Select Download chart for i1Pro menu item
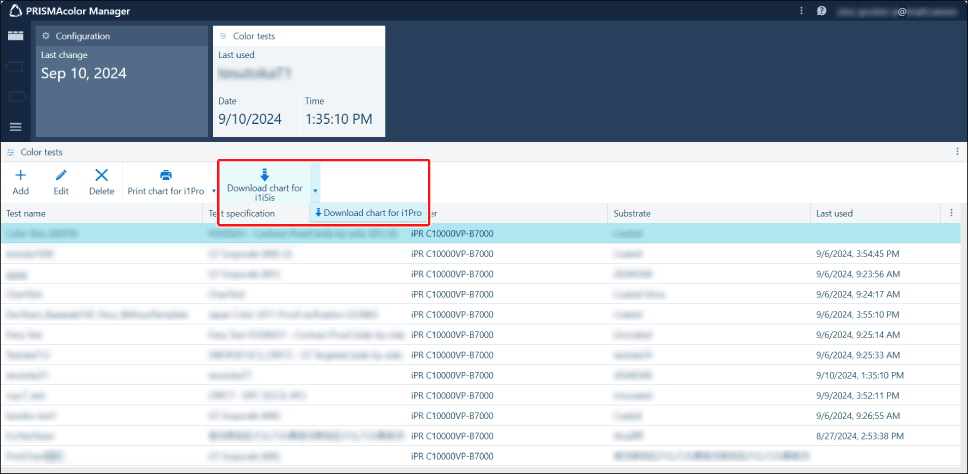The image size is (968, 474). (368, 213)
